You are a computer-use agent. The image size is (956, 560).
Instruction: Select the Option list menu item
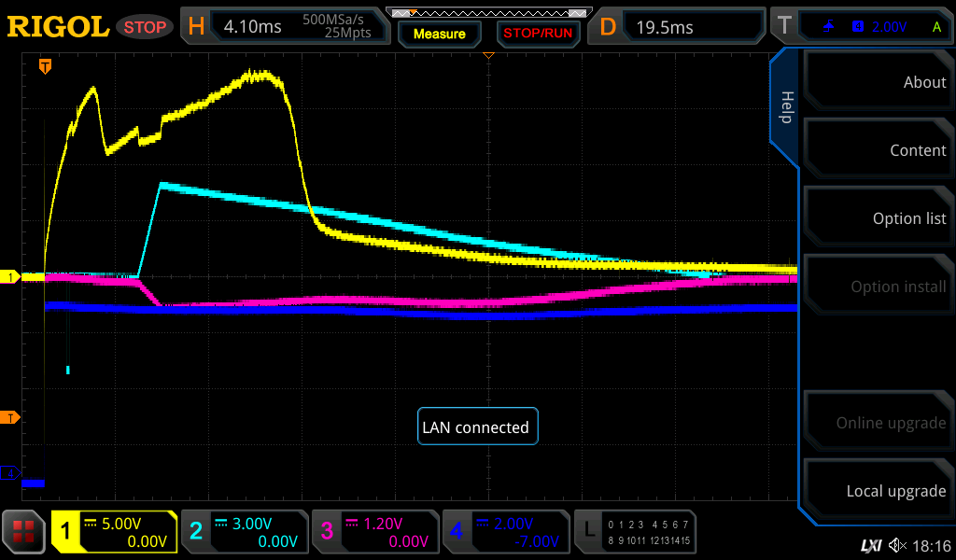878,218
